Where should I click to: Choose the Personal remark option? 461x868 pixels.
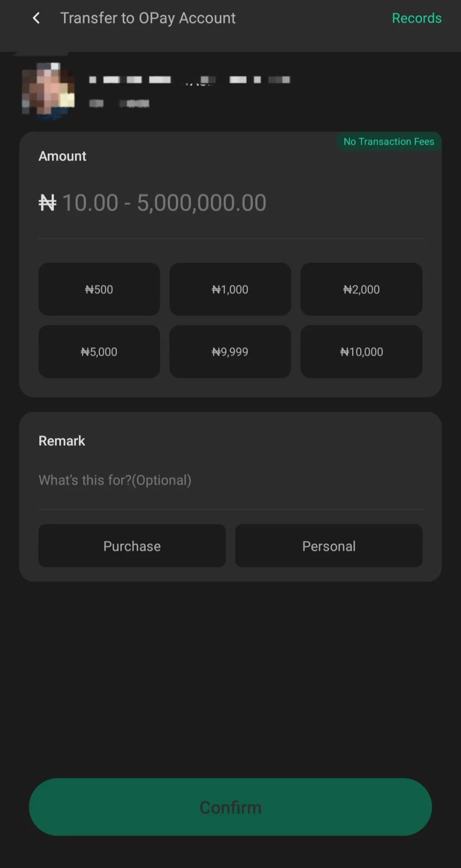(329, 546)
